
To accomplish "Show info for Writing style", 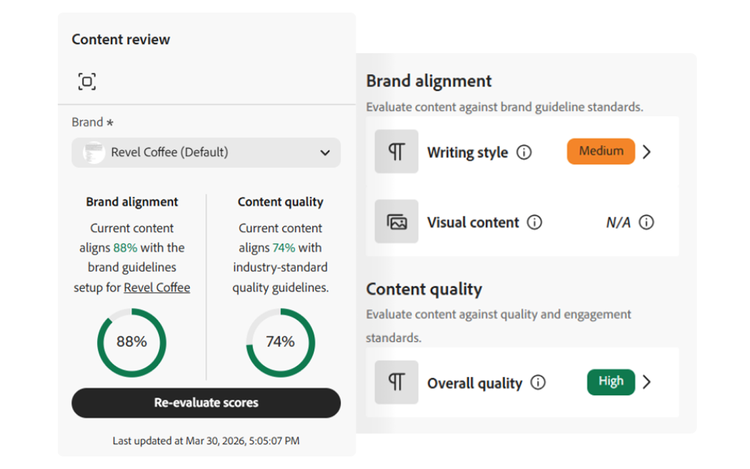I will 524,153.
